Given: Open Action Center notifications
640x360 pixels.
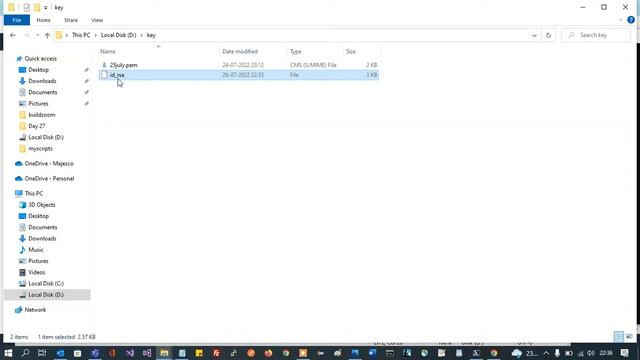Looking at the screenshot, I should (625, 353).
